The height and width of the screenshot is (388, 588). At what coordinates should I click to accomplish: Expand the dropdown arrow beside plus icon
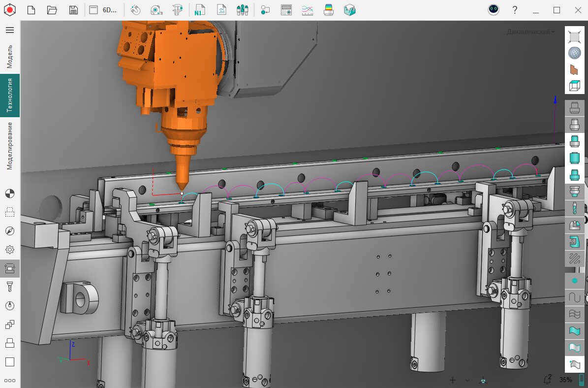click(467, 380)
